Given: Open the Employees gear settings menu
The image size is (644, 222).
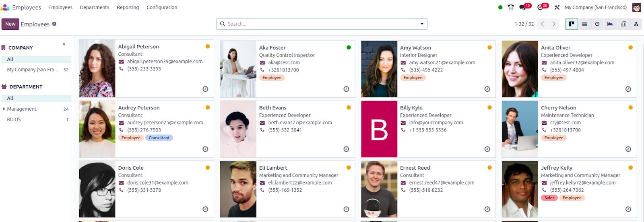Looking at the screenshot, I should pyautogui.click(x=54, y=24).
